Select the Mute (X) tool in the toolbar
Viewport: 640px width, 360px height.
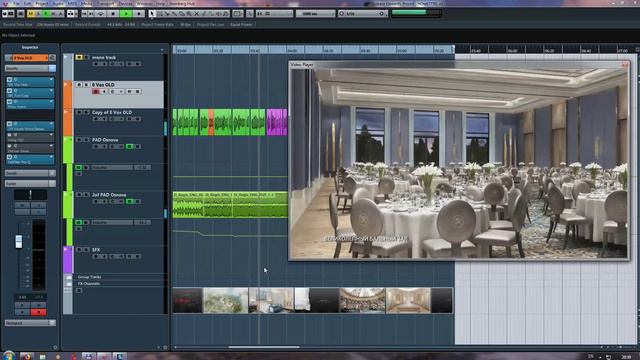point(196,13)
